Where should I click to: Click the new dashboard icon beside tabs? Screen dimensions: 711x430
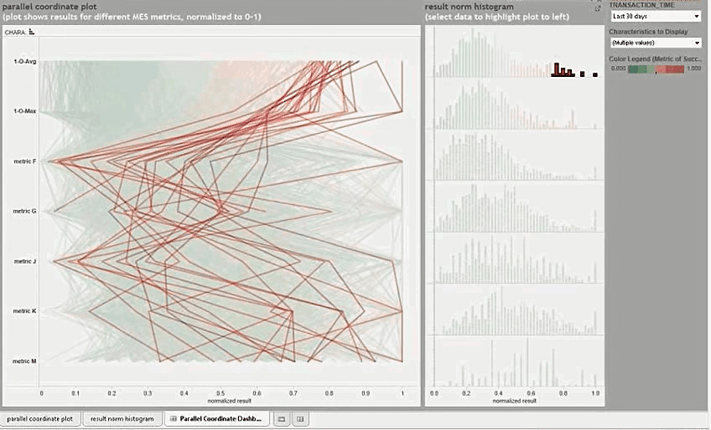(300, 419)
